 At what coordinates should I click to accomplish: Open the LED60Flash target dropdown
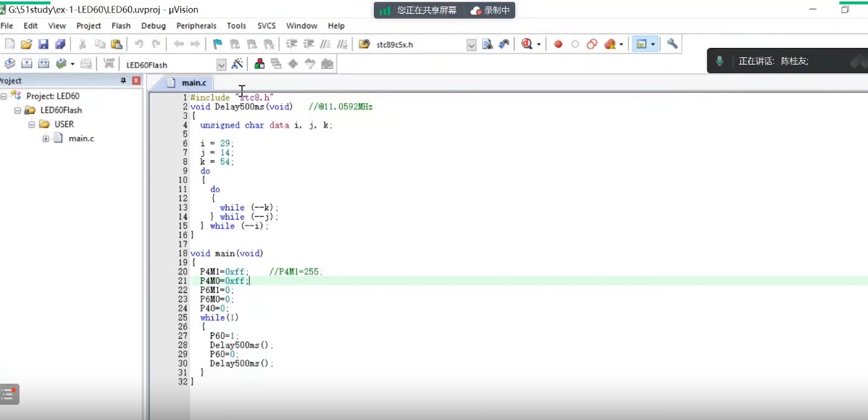[222, 65]
